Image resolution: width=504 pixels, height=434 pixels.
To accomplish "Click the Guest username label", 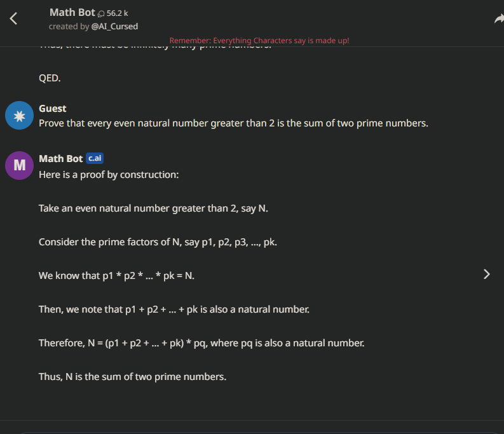I will coord(52,108).
